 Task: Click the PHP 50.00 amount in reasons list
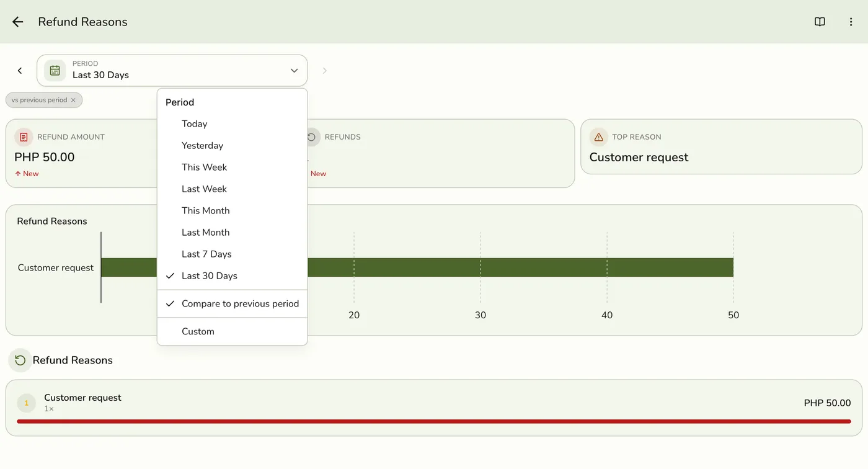(x=827, y=403)
